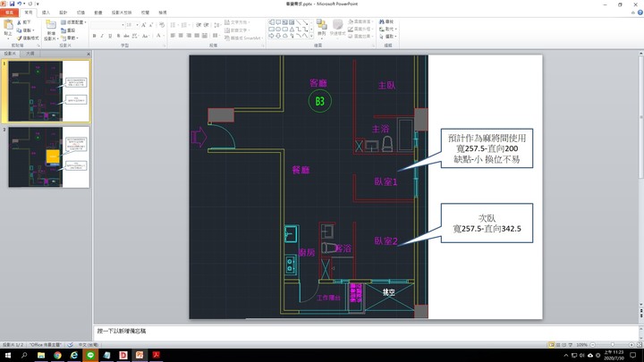
Task: Align text left
Action: pos(173,36)
